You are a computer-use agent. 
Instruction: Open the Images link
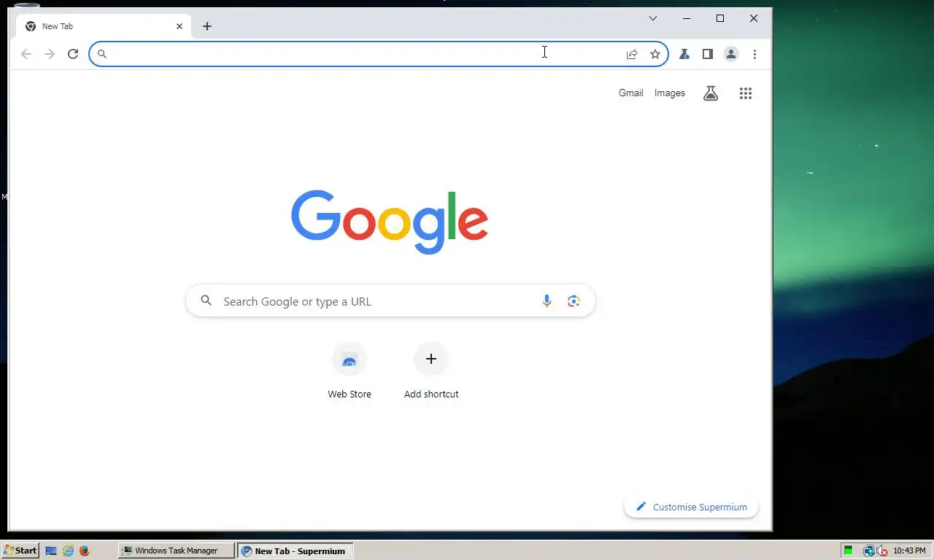pyautogui.click(x=670, y=93)
